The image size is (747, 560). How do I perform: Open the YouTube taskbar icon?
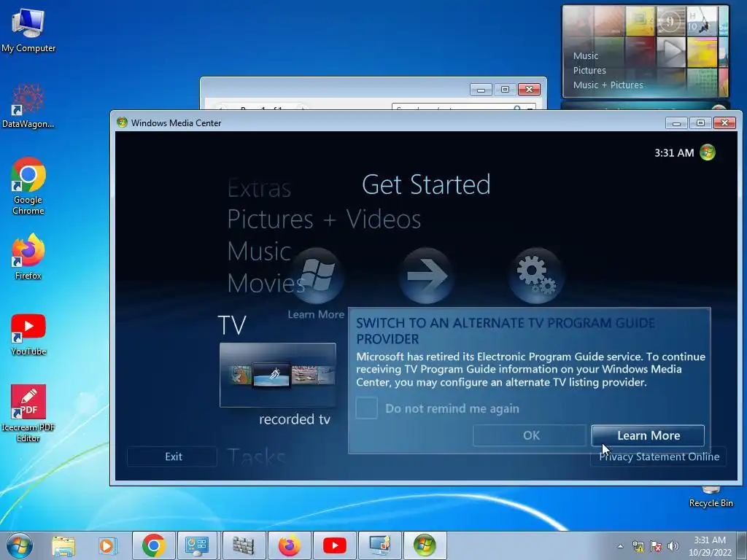(334, 545)
